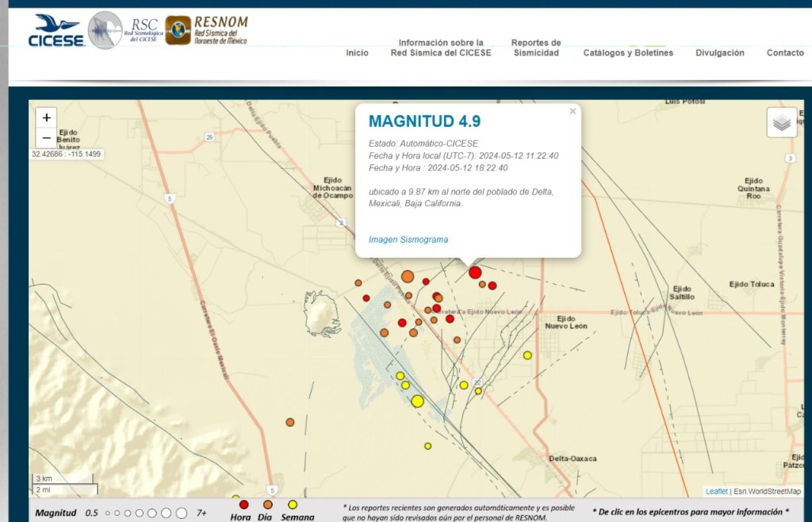Click the Leaflet attribution link
Viewport: 812px width, 522px height.
click(x=716, y=491)
